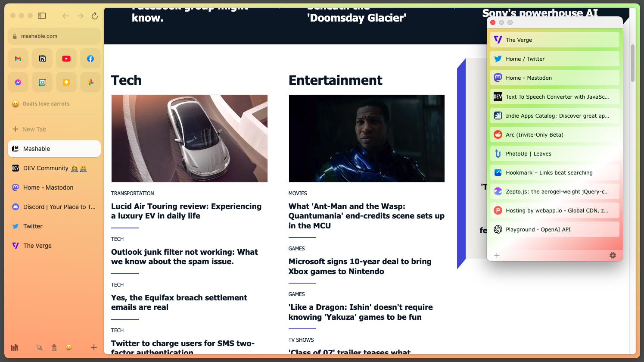644x362 pixels.
Task: Open Arc (Invite-Only Beta) entry
Action: tap(555, 135)
